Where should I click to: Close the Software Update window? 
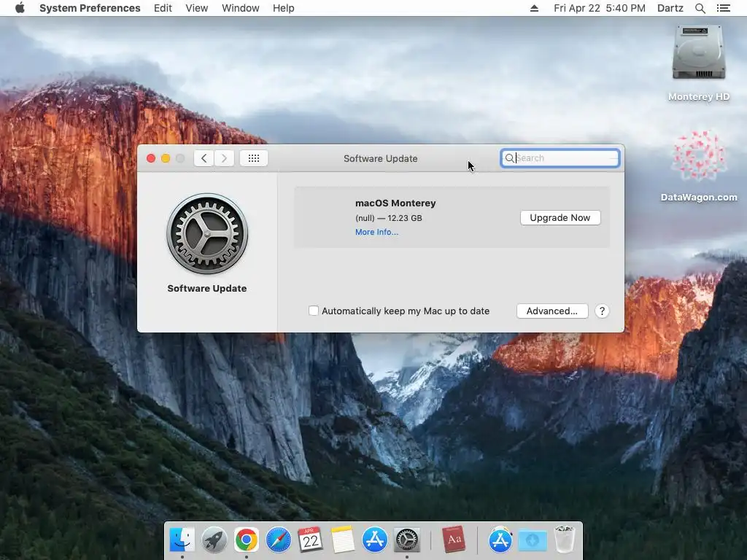coord(151,158)
